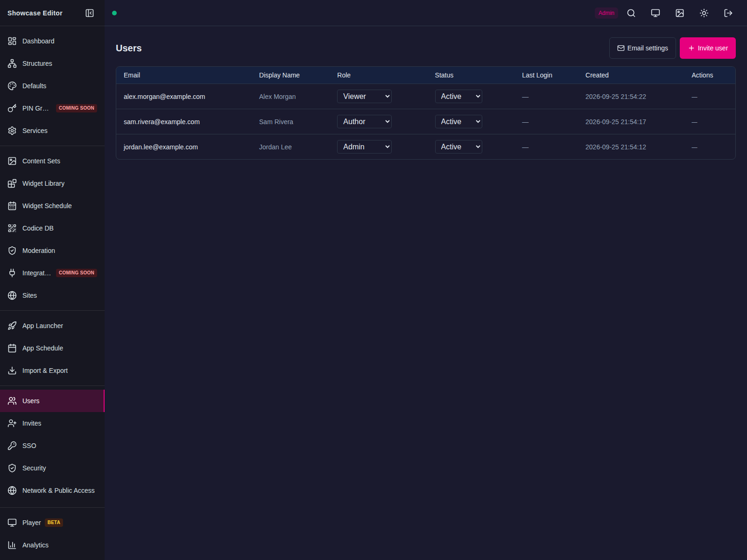Screen dimensions: 747x560
Task: Click the App Schedule calendar icon
Action: pos(12,348)
